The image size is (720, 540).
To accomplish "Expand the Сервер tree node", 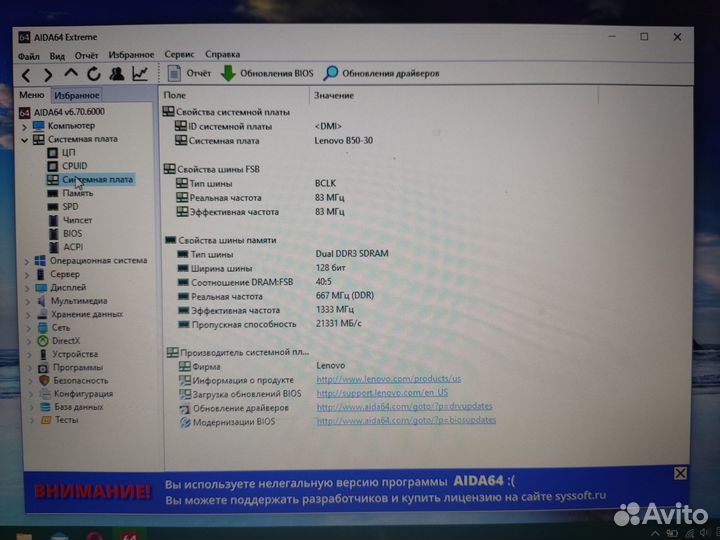I will (x=27, y=275).
